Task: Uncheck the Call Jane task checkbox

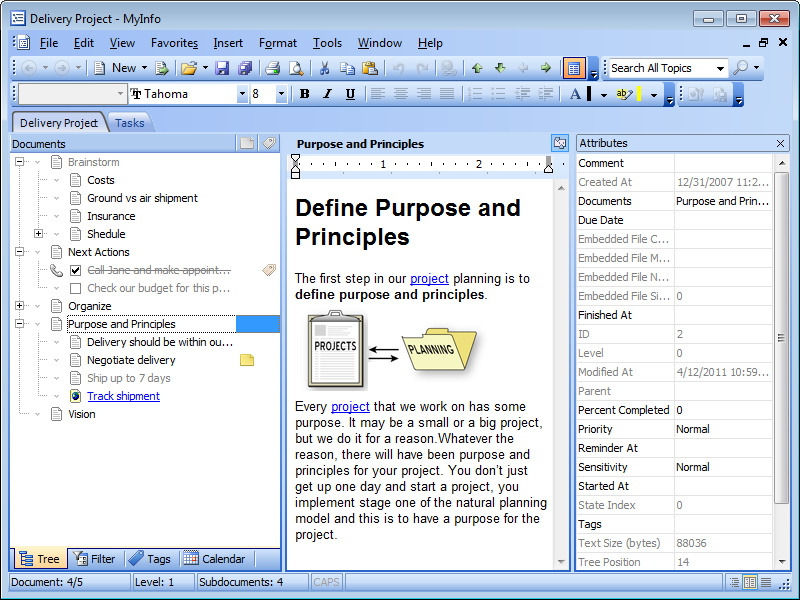Action: (x=76, y=270)
